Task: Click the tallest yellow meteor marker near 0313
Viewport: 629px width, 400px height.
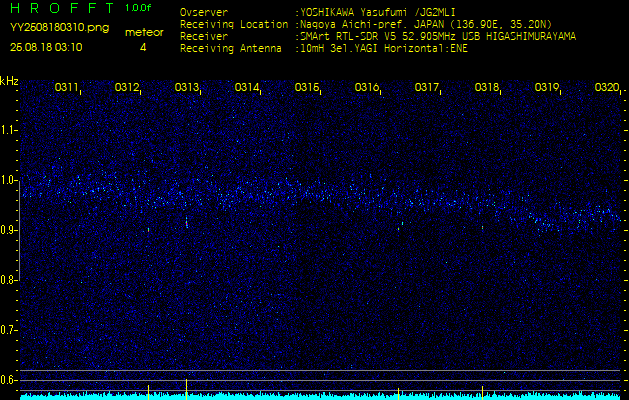Action: [x=187, y=388]
